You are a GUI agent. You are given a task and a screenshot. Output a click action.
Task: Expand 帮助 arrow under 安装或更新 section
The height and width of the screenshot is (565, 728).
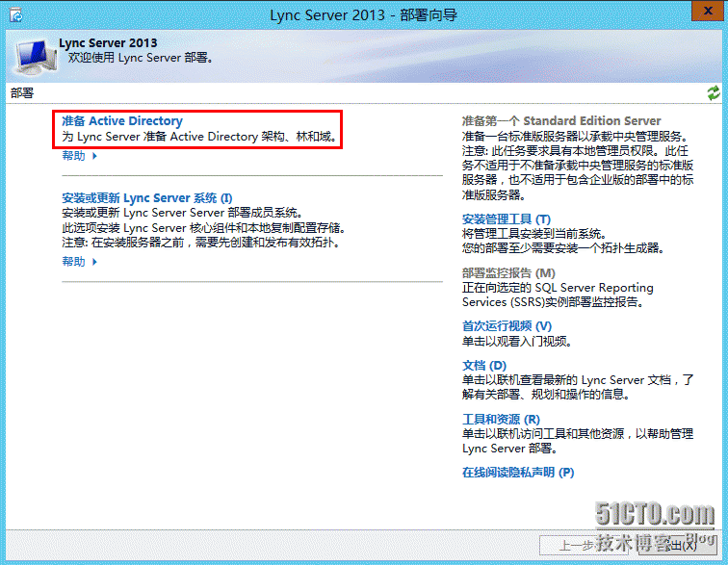tap(94, 262)
